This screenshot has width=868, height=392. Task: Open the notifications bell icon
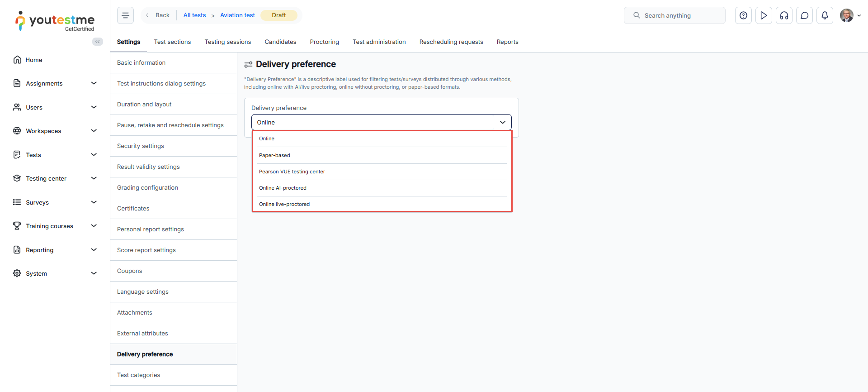[825, 15]
